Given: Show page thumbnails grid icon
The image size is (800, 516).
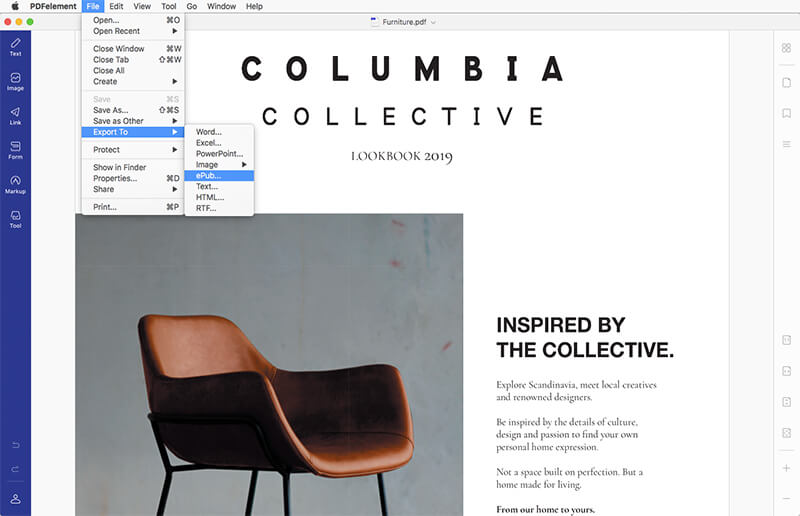Looking at the screenshot, I should (786, 48).
